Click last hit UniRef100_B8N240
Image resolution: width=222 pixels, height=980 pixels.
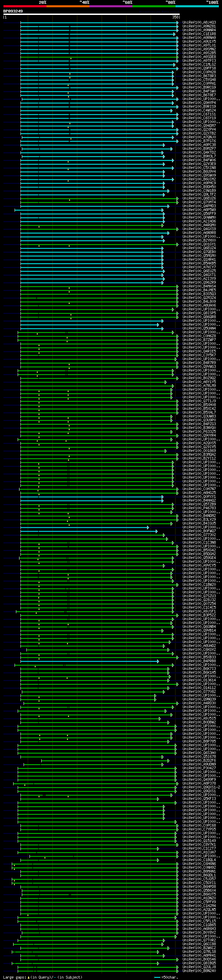point(199,971)
